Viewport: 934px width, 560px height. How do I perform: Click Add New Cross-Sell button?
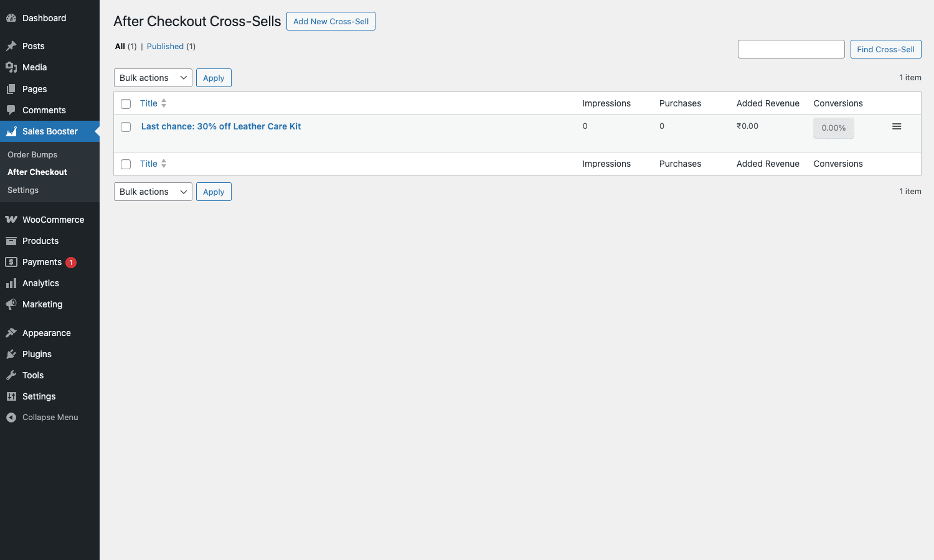331,21
